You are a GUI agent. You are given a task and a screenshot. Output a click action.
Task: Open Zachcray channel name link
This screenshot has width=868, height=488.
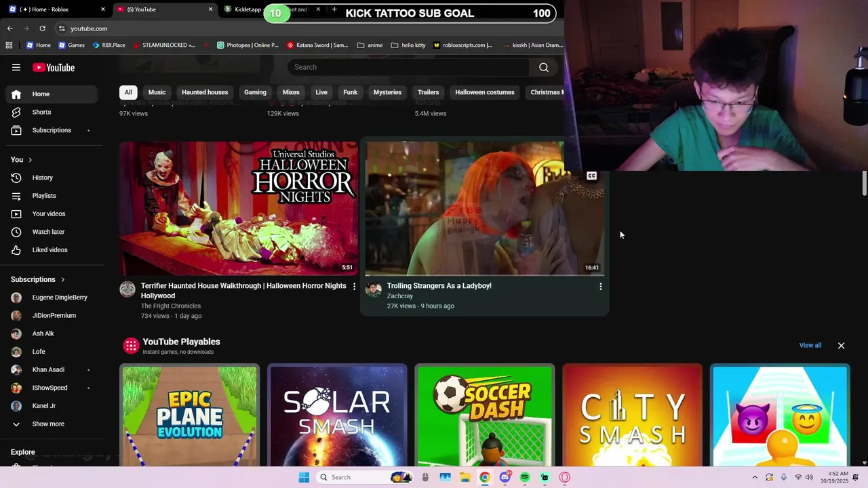[x=399, y=296]
